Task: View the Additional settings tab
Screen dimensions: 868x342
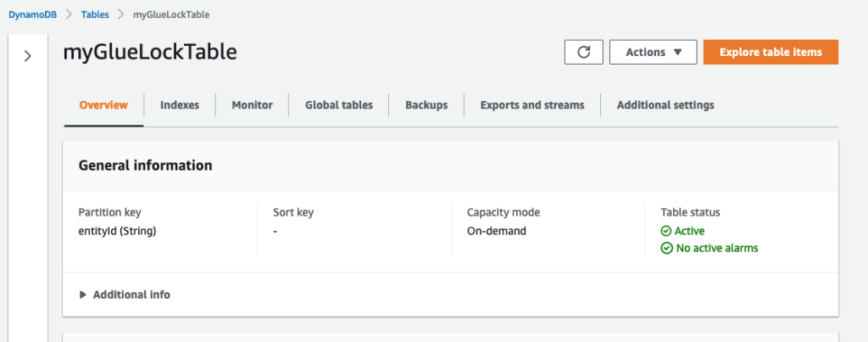Action: 665,104
